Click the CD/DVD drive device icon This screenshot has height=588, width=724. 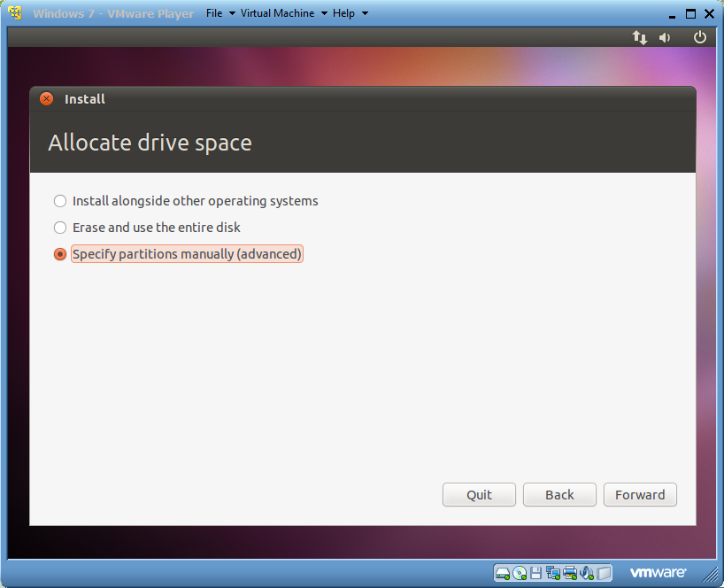[x=520, y=573]
